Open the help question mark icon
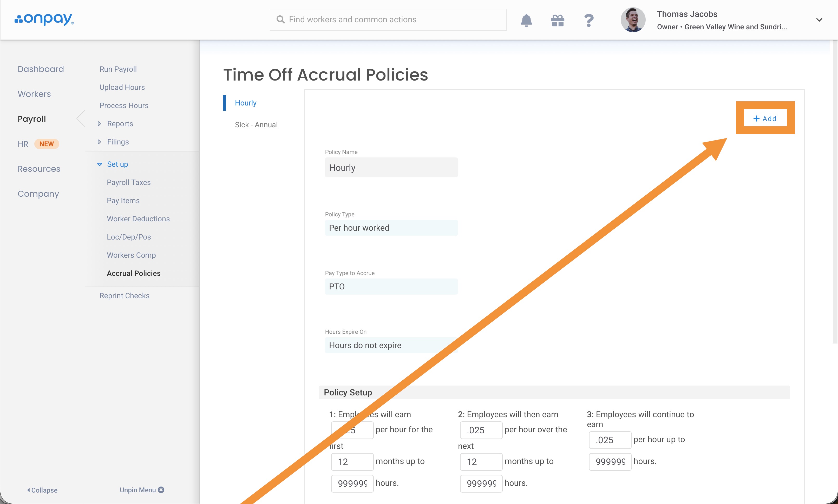838x504 pixels. coord(589,20)
